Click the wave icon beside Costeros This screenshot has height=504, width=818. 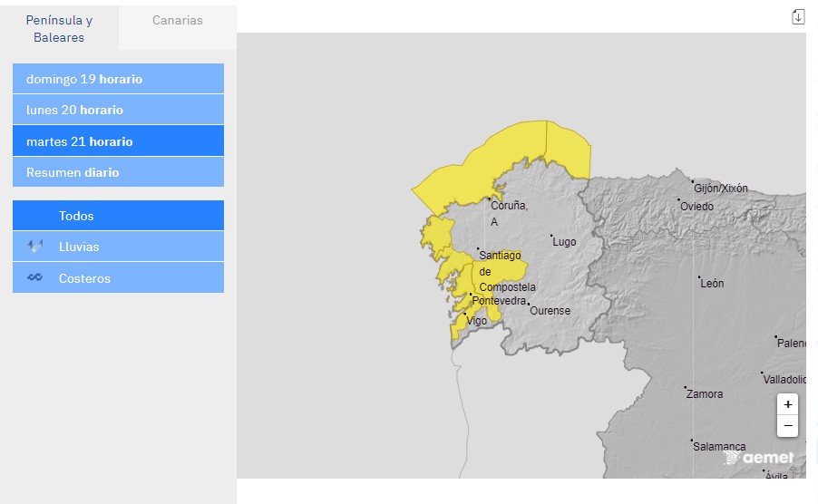pos(35,278)
